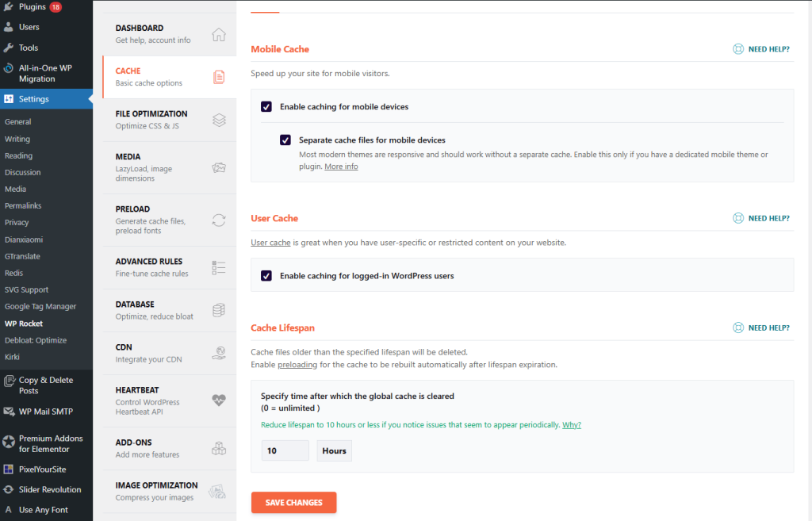Screen dimensions: 812x521
Task: Open the Image Optimization tab
Action: tap(156, 491)
